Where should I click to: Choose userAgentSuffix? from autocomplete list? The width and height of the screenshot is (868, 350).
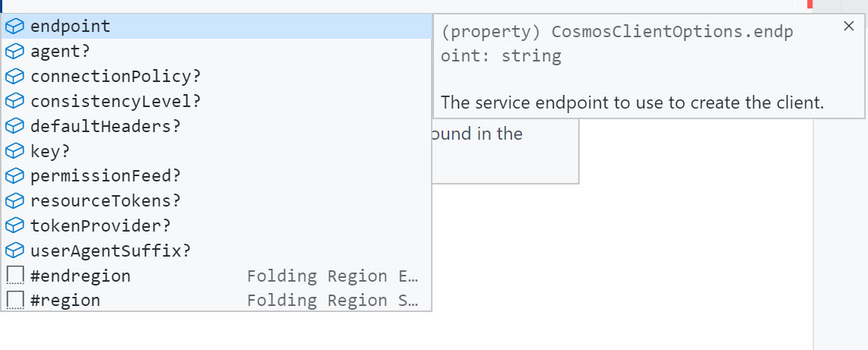coord(111,251)
